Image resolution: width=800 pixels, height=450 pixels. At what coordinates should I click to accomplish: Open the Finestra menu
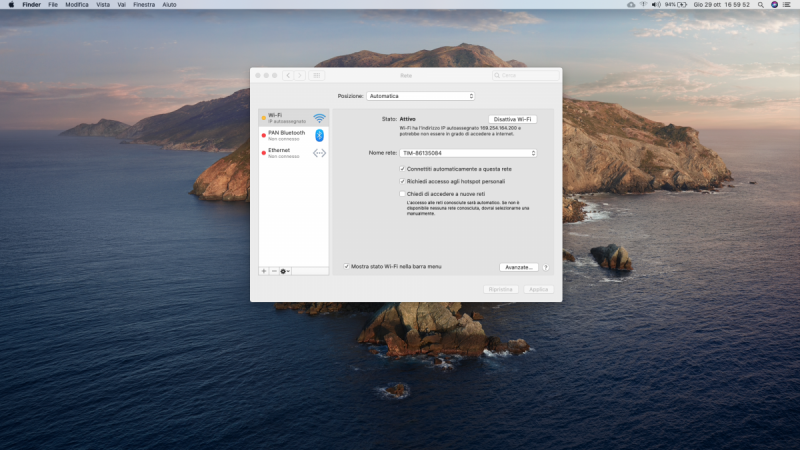pos(144,5)
